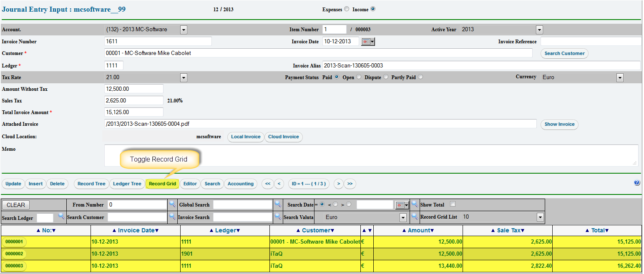Open the Record Grid List dropdown
The height and width of the screenshot is (274, 644).
540,217
